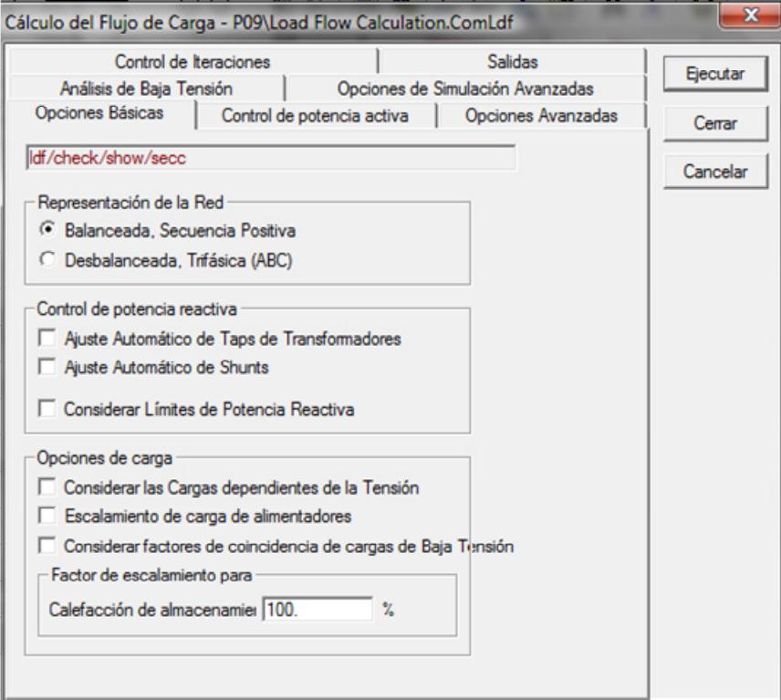Viewport: 781px width, 700px height.
Task: Click the ldf/check/show/secc command field
Action: pyautogui.click(x=270, y=158)
